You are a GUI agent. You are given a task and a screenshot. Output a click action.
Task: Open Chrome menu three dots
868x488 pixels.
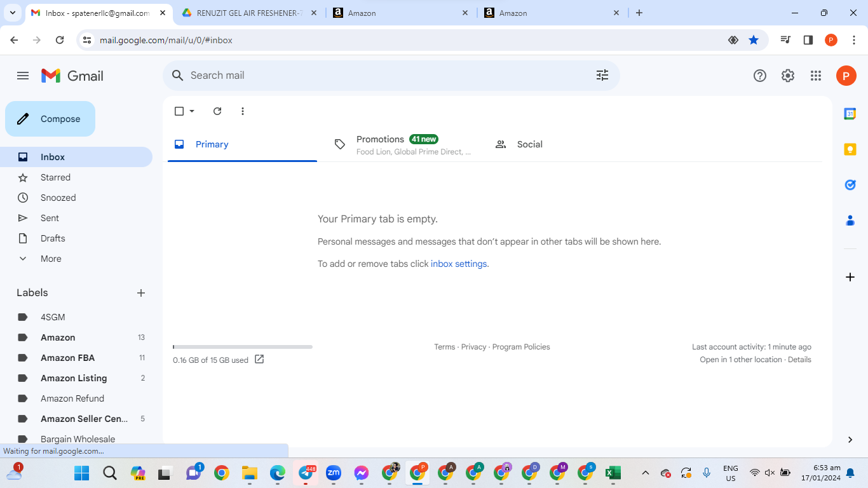pos(854,40)
